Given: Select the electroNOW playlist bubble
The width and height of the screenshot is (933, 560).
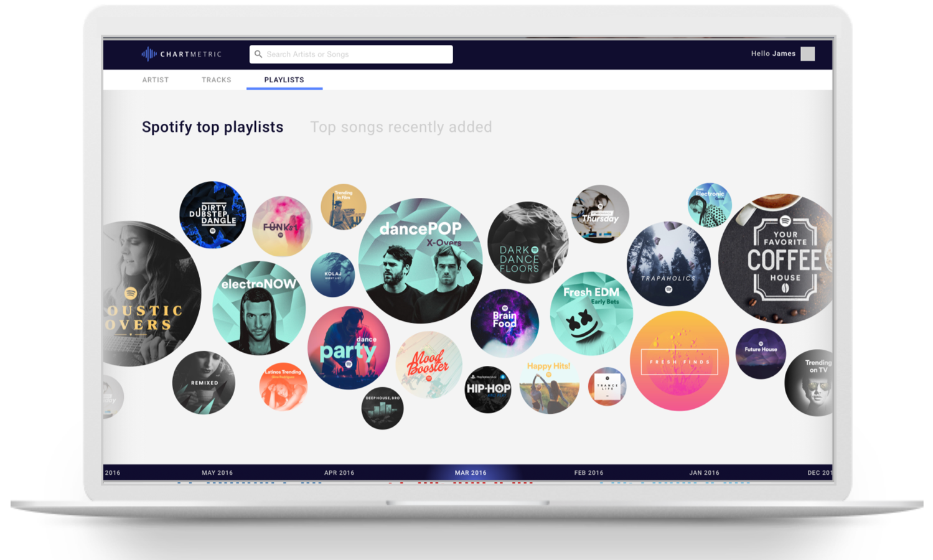Looking at the screenshot, I should (x=259, y=308).
